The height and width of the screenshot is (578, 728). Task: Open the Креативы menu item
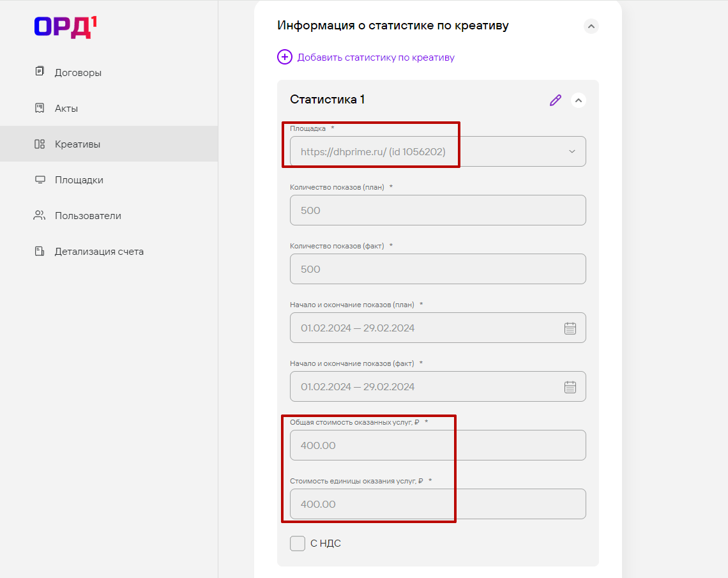77,144
